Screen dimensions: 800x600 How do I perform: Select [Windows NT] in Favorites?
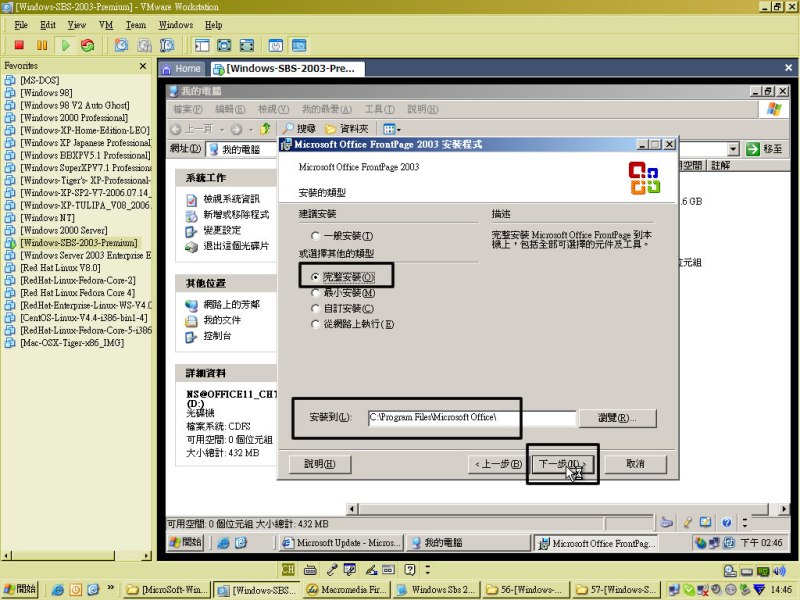pyautogui.click(x=47, y=218)
